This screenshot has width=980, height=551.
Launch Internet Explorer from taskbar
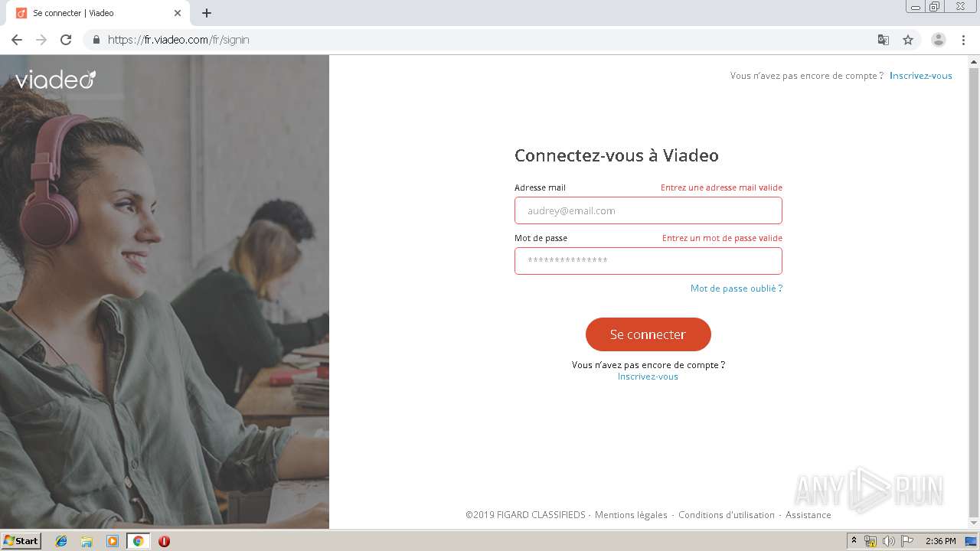tap(61, 541)
